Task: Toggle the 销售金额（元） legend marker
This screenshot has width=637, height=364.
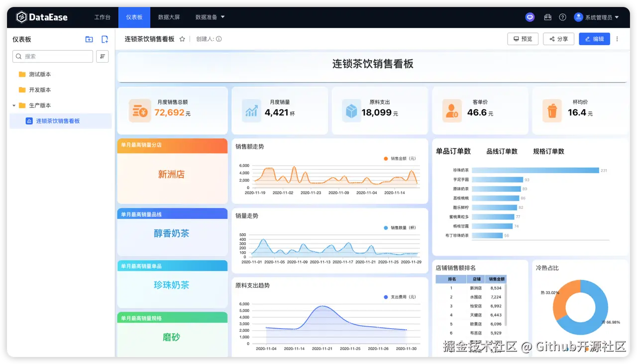Action: point(386,159)
